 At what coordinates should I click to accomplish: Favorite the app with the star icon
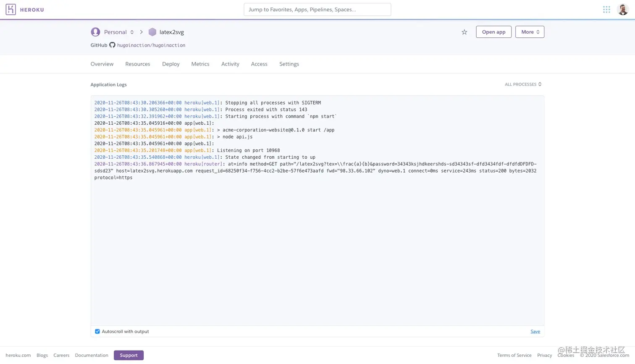pos(464,32)
